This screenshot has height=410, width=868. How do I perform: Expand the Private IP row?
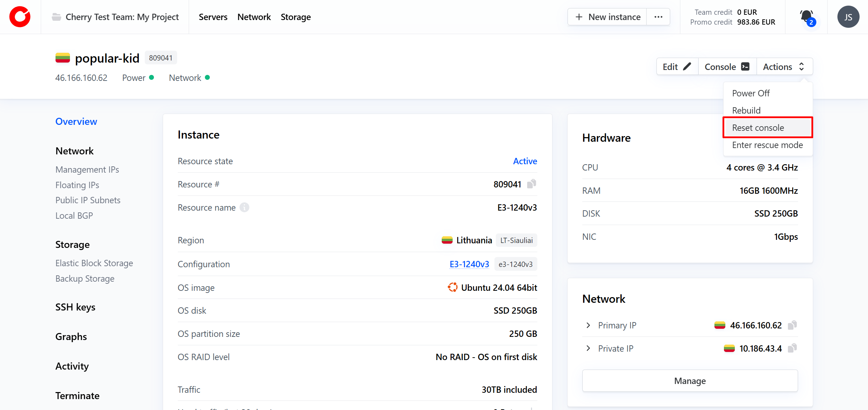(588, 348)
